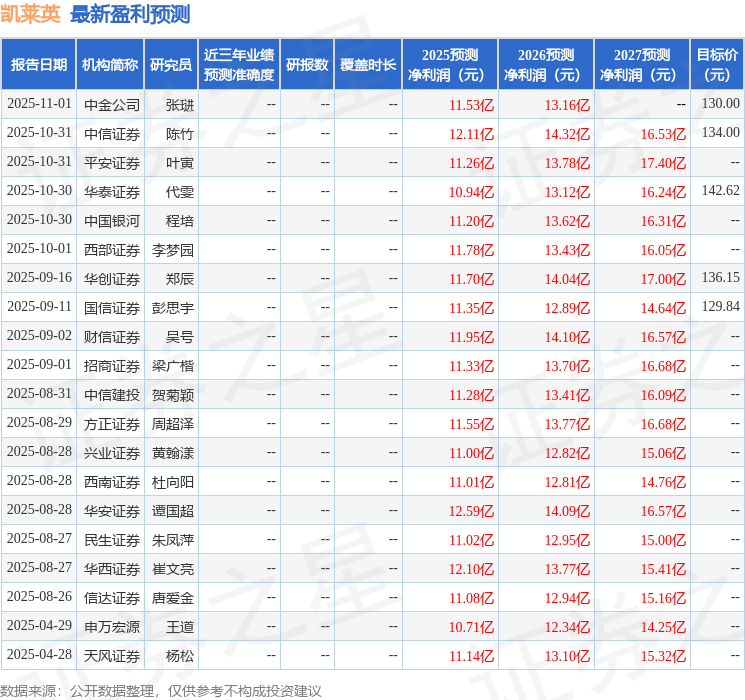This screenshot has height=700, width=745.
Task: Click analyst name 黄翰漾
Action: pos(173,452)
